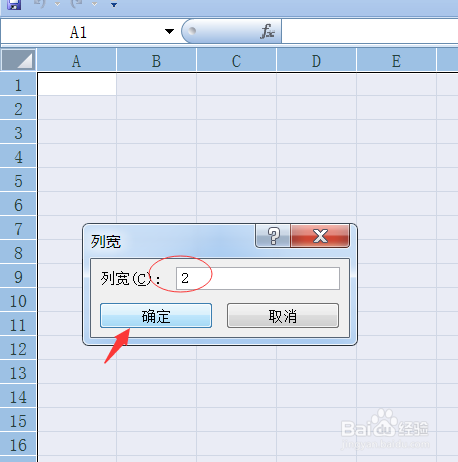Click the formula bar input area
The height and width of the screenshot is (462, 458).
(x=370, y=32)
